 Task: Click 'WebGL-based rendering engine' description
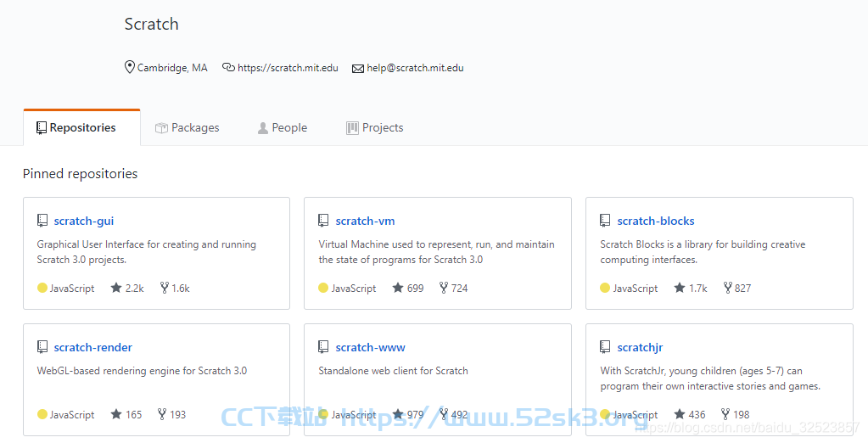tap(142, 371)
